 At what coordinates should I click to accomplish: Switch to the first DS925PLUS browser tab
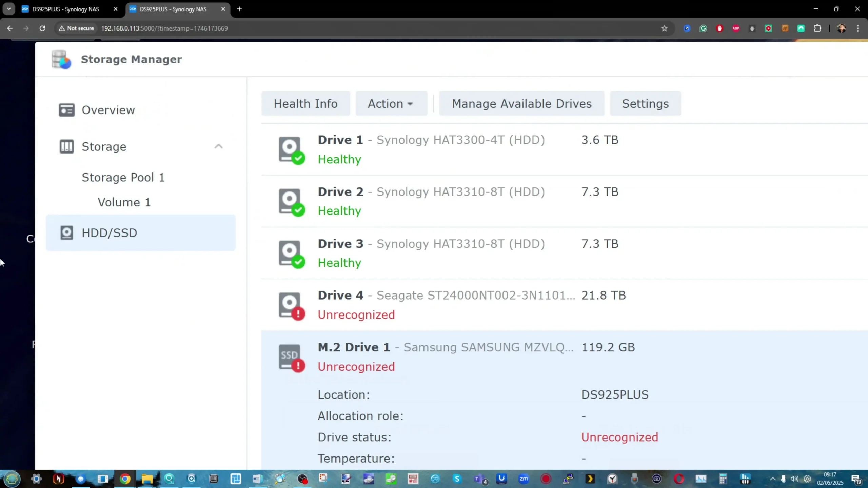65,9
